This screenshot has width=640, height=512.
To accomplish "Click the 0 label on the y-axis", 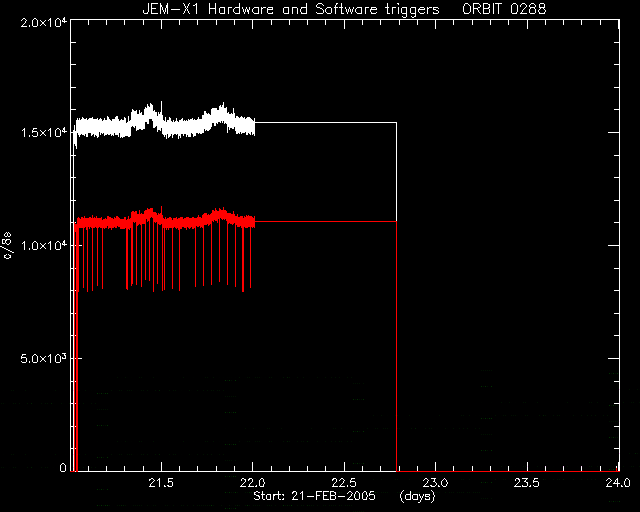I will 63,467.
